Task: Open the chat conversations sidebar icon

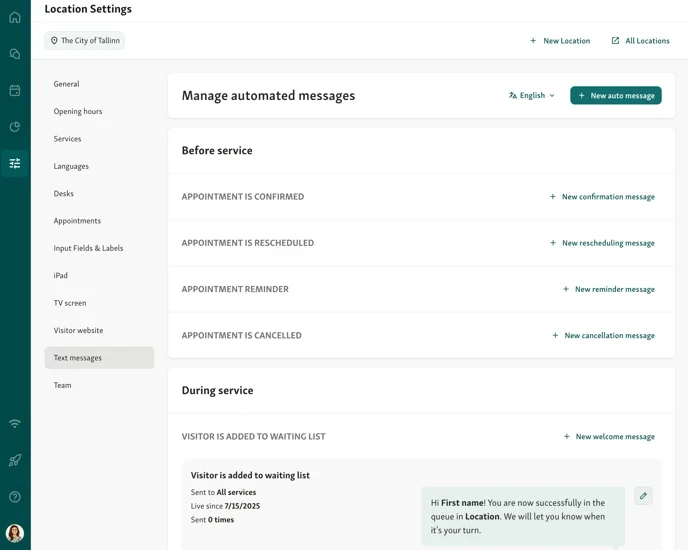Action: [15, 54]
